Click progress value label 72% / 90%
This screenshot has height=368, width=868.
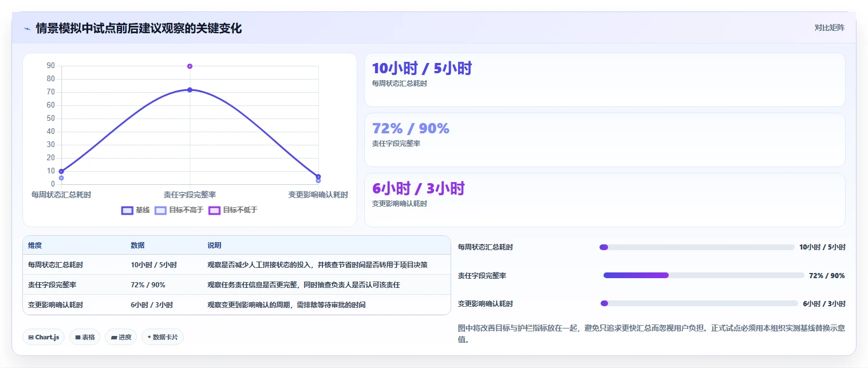pyautogui.click(x=827, y=276)
